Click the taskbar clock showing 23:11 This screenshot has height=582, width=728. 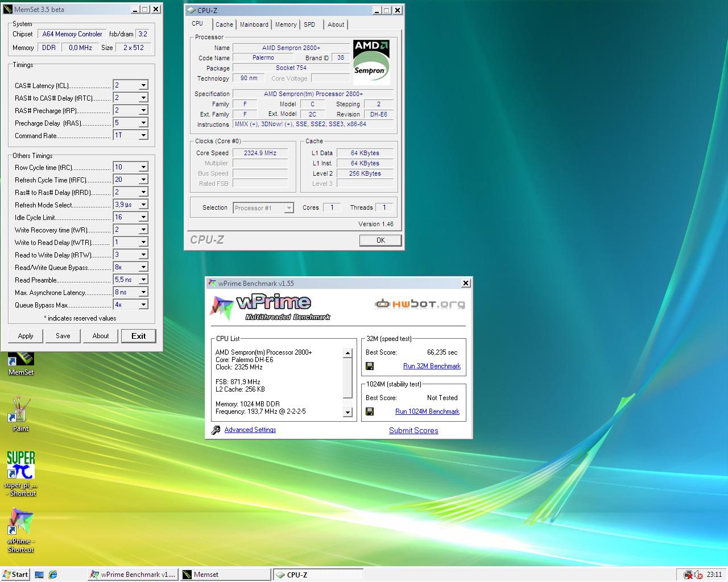pyautogui.click(x=714, y=575)
